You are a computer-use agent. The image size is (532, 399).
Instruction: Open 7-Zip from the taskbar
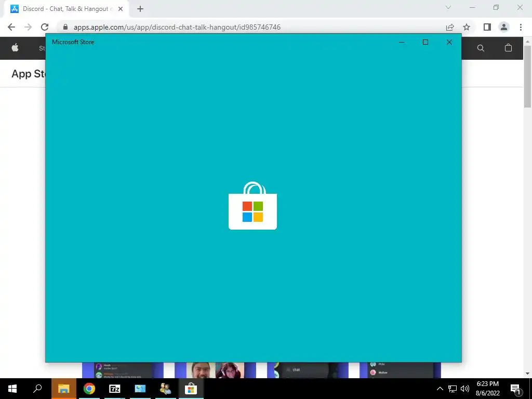pos(115,389)
